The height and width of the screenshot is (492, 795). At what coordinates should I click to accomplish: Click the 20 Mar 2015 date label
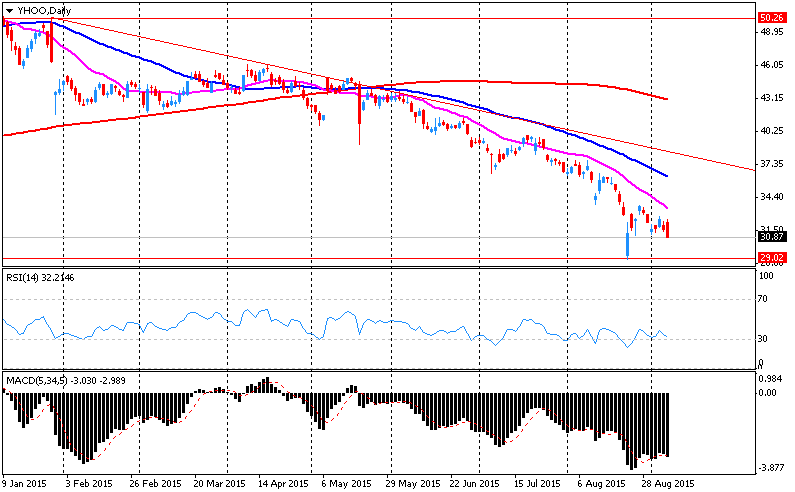220,484
